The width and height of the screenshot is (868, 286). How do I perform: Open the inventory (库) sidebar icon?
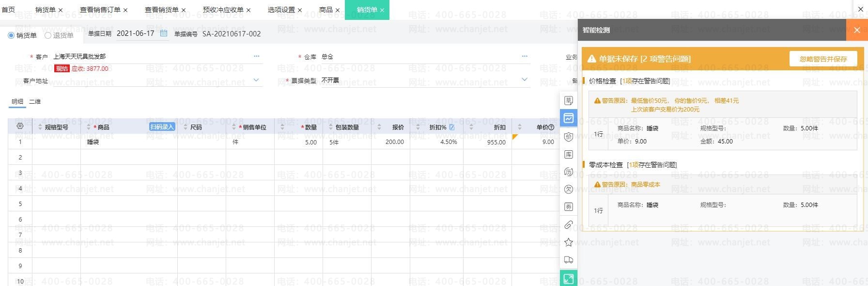point(569,155)
